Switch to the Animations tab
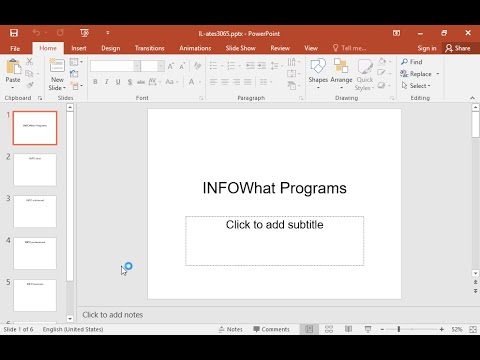 coord(195,48)
